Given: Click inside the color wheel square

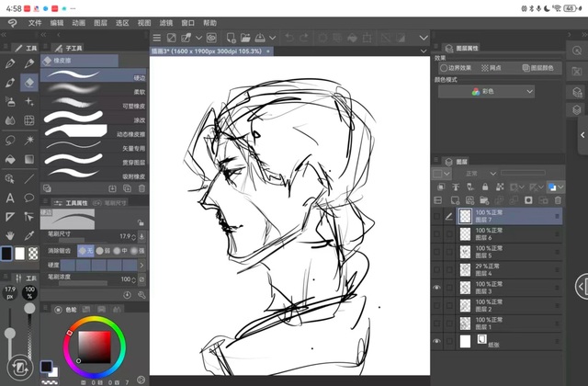Looking at the screenshot, I should (x=94, y=346).
